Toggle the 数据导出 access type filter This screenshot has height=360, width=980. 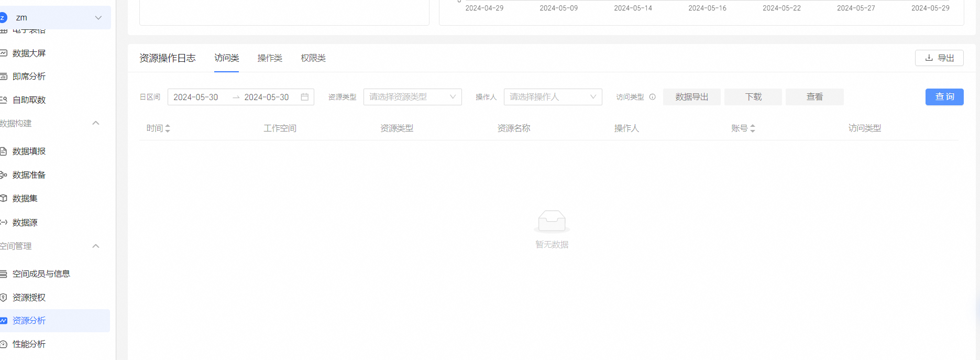click(691, 97)
